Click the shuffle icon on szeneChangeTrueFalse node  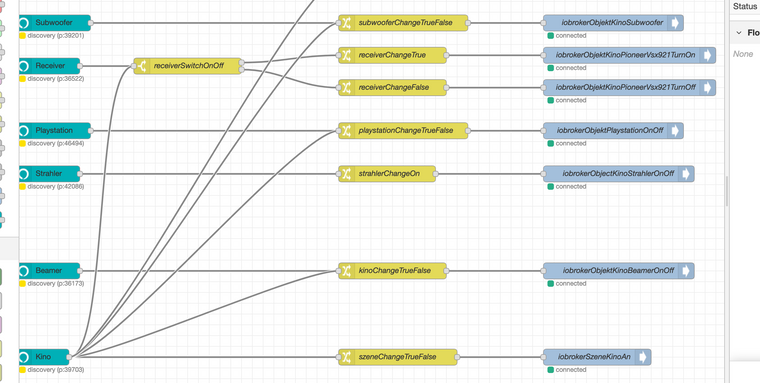coord(346,357)
